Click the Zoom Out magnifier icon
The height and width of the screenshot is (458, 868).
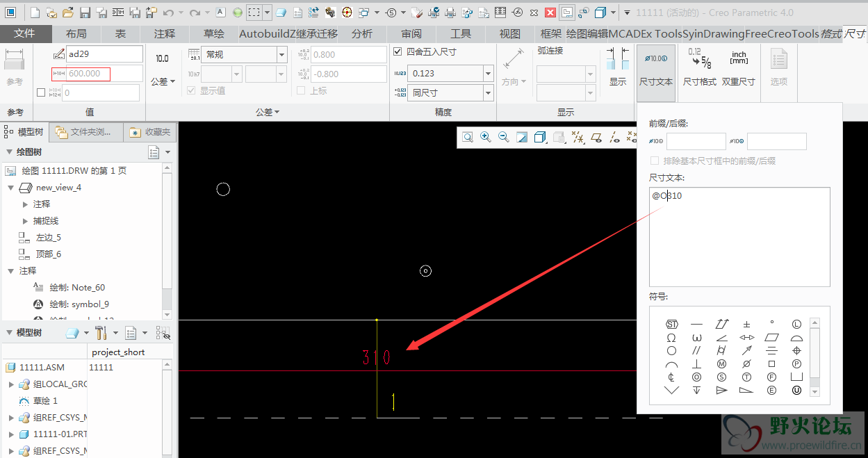click(504, 138)
